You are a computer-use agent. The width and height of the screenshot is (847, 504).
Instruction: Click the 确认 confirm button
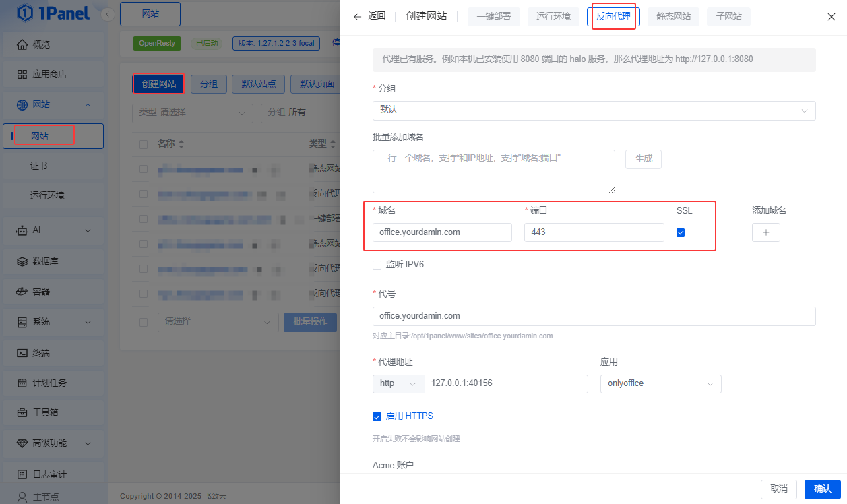click(x=823, y=489)
